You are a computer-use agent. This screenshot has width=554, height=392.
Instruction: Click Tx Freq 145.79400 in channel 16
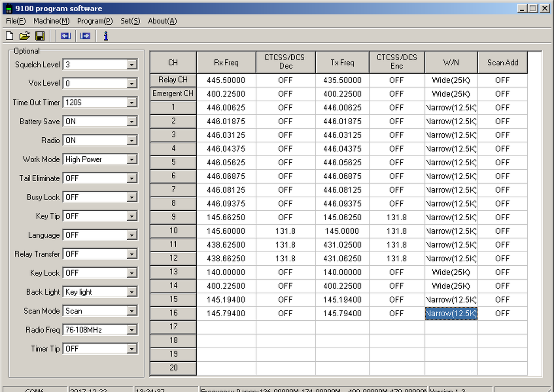tap(342, 313)
